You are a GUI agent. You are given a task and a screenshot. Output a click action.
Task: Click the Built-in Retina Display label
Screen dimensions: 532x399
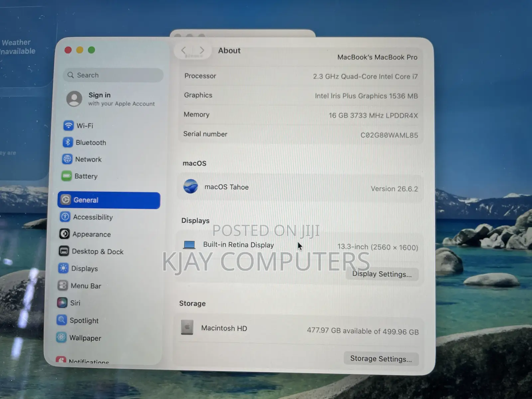click(x=238, y=245)
